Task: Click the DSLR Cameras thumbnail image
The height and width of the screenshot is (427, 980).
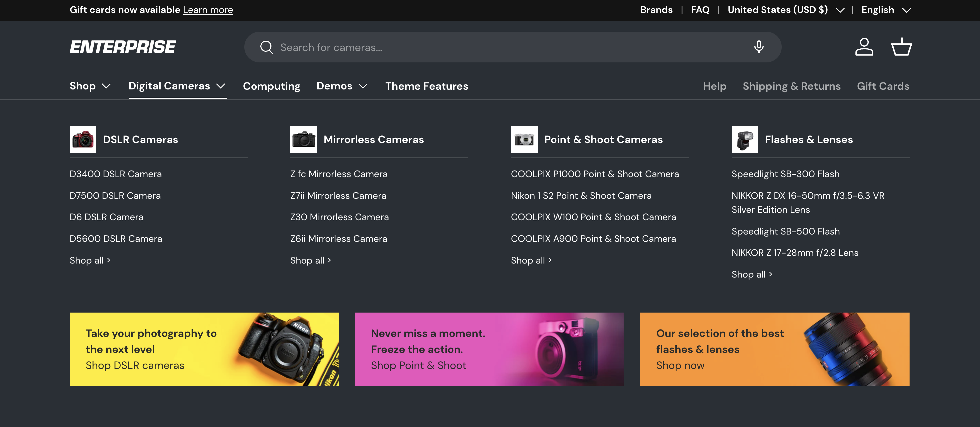Action: [x=83, y=139]
